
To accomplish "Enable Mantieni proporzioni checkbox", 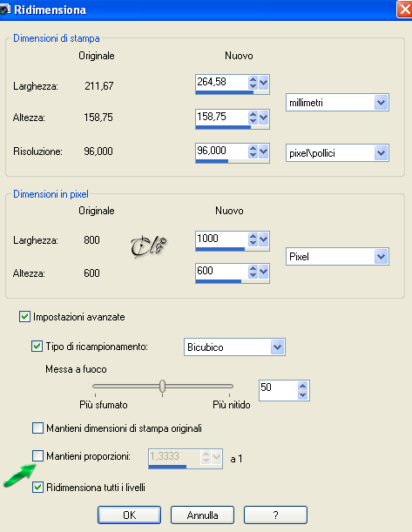I will click(37, 455).
